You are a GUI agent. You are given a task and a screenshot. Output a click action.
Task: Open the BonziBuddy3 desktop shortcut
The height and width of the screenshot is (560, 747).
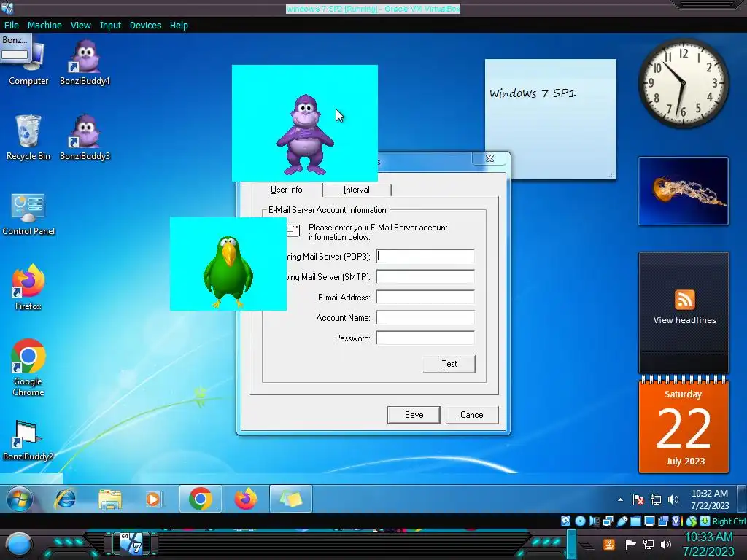coord(85,137)
